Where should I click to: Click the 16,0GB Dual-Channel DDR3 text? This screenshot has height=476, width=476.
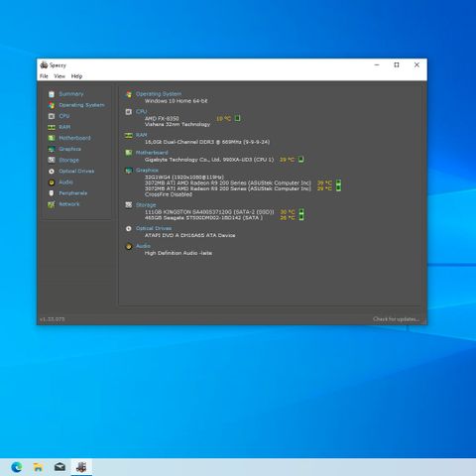(x=207, y=142)
